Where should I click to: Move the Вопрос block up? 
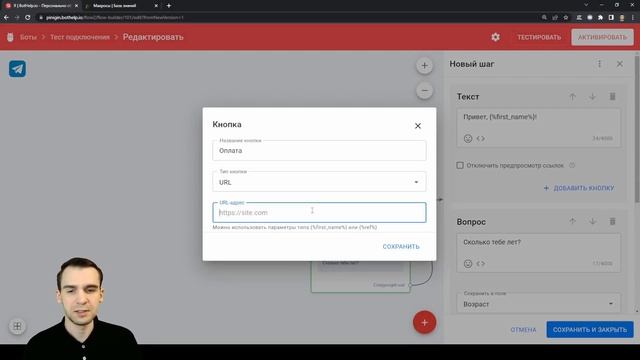click(572, 222)
